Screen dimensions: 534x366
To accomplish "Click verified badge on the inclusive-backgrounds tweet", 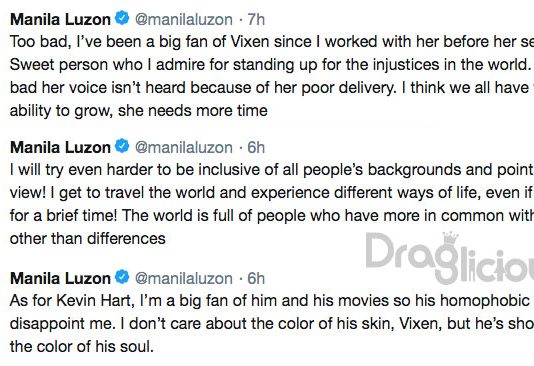I will tap(122, 146).
